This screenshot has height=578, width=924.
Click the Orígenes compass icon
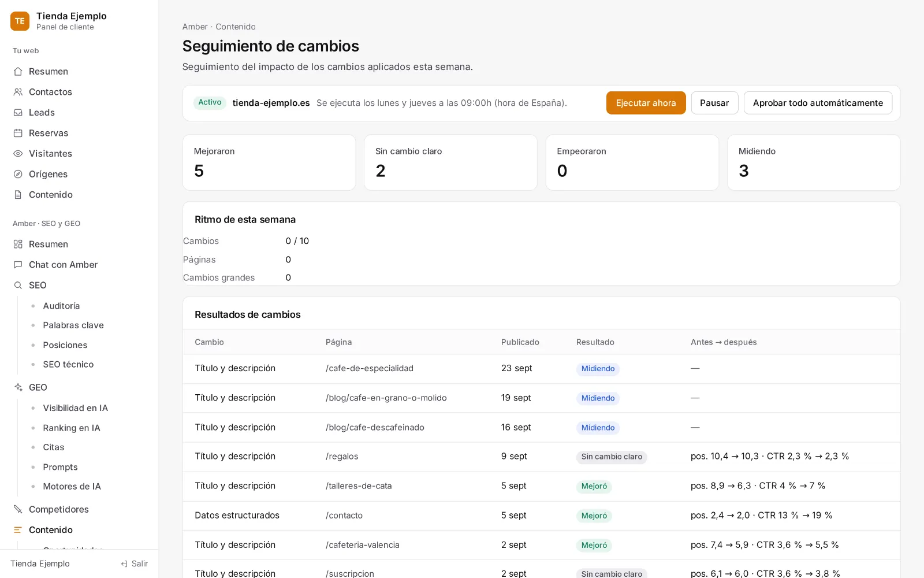coord(18,174)
